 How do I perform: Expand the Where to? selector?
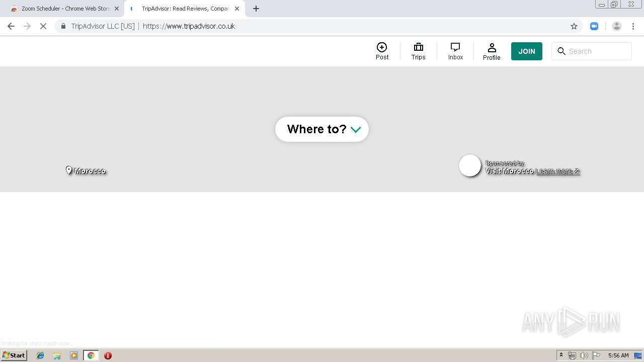322,129
